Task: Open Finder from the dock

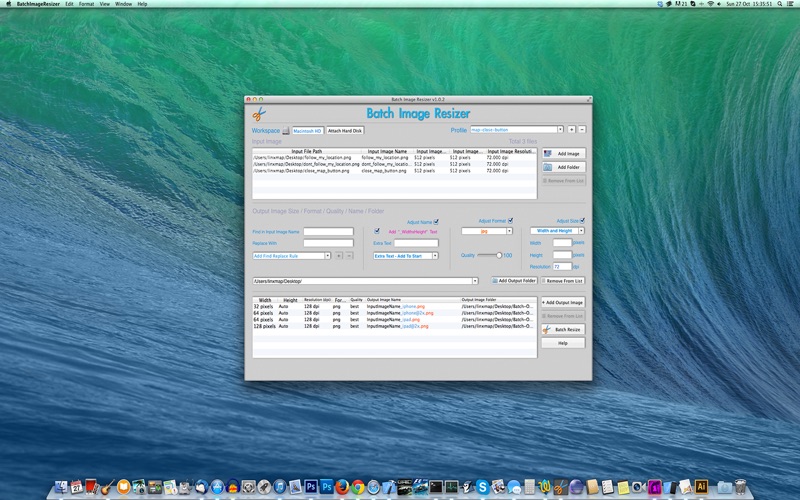Action: click(x=61, y=487)
